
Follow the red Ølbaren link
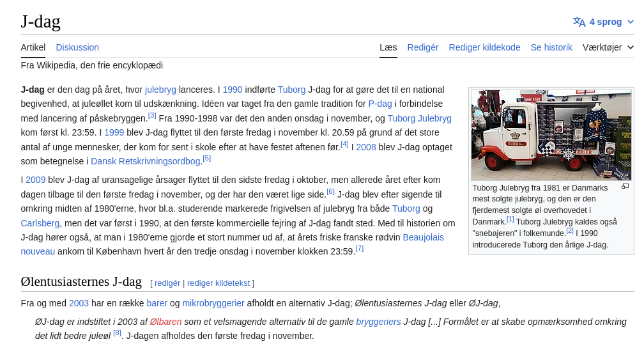tap(165, 322)
